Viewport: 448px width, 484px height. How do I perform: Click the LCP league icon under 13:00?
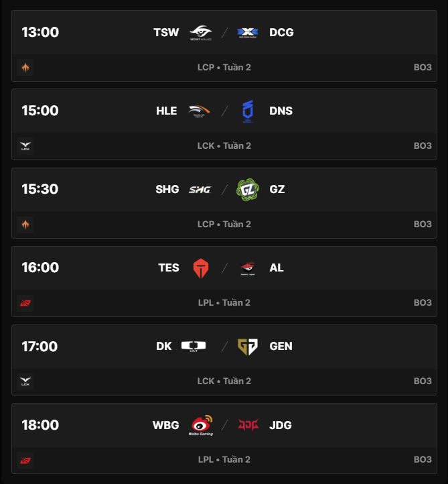point(25,67)
